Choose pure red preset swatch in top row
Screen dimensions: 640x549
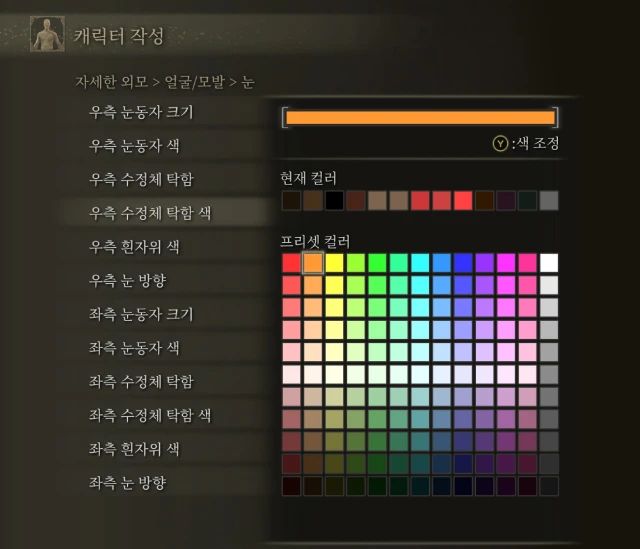(x=291, y=263)
